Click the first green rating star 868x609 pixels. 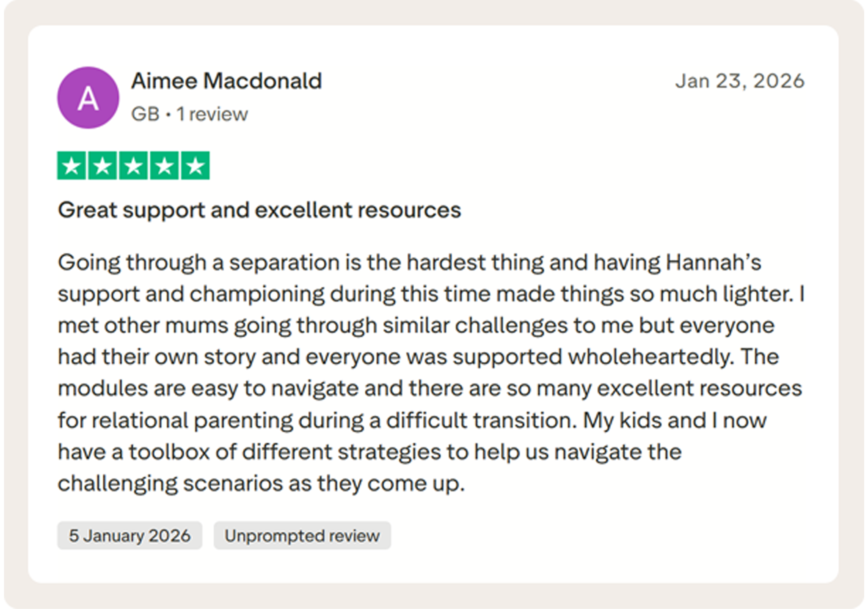pos(72,165)
